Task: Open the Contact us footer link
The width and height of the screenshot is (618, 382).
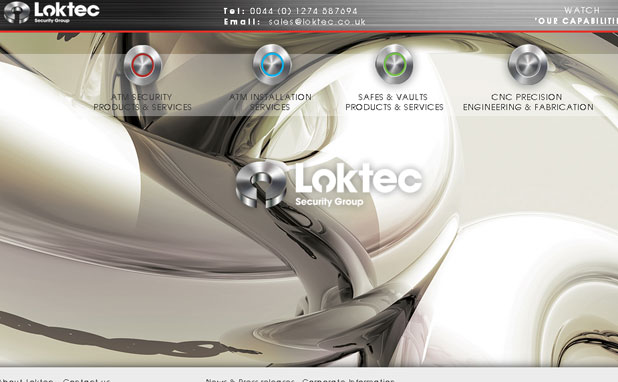Action: [x=86, y=380]
